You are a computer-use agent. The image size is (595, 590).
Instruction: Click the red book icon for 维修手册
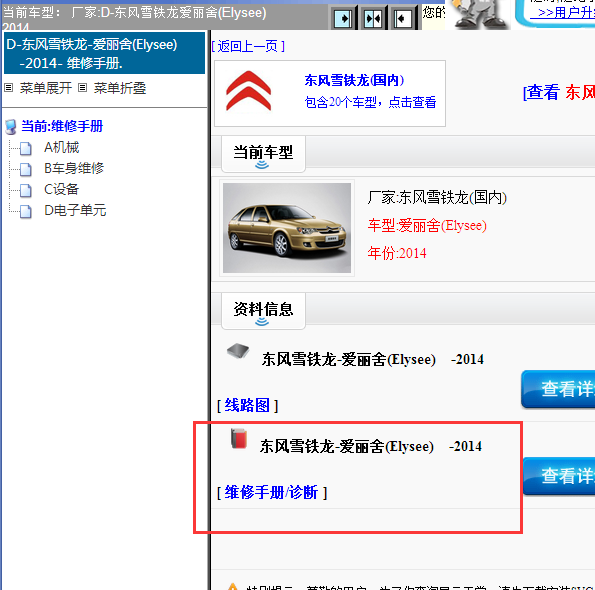click(x=239, y=438)
